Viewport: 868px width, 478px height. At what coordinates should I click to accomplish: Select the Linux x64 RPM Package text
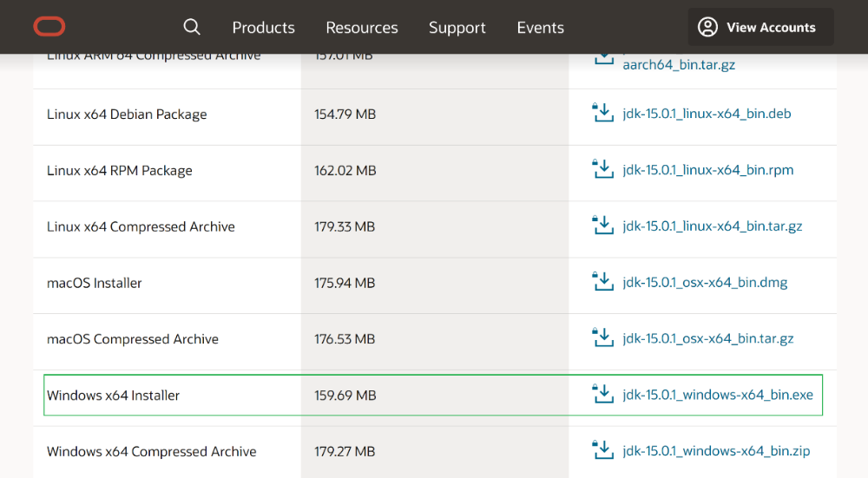point(120,170)
